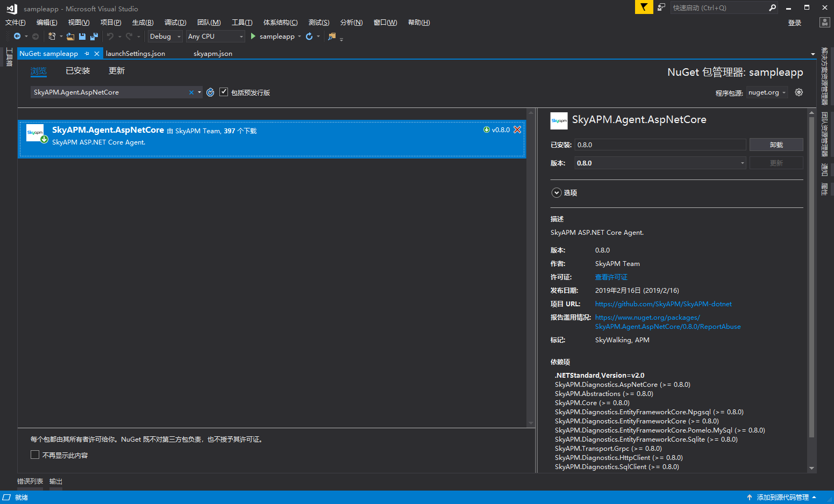Screen dimensions: 834x504
Task: Open the 版本 0.8.0 version dropdown
Action: tap(661, 163)
